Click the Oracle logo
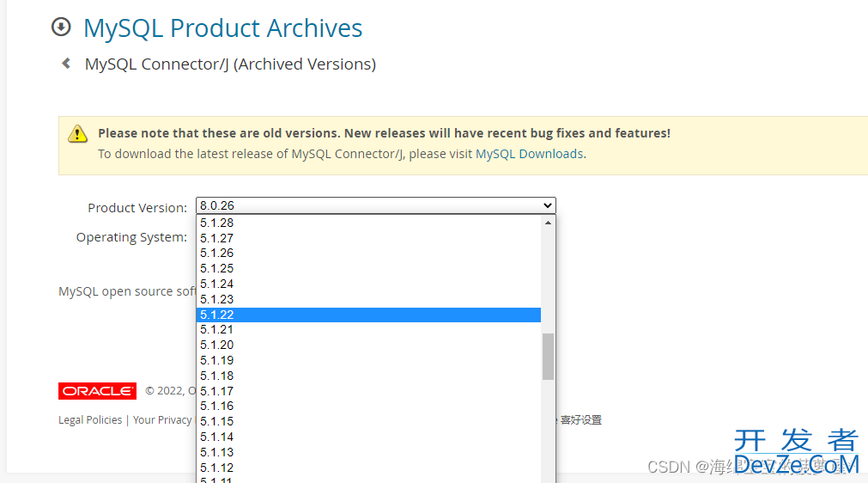 tap(97, 391)
